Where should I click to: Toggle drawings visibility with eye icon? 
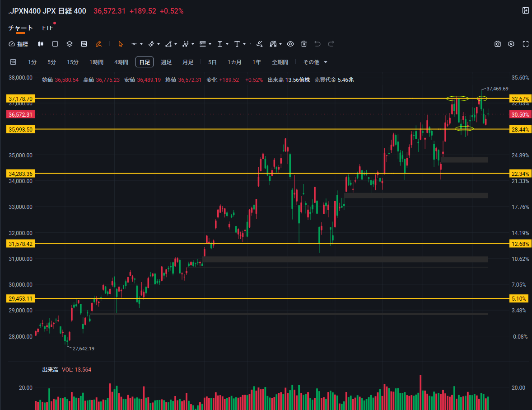coord(290,44)
